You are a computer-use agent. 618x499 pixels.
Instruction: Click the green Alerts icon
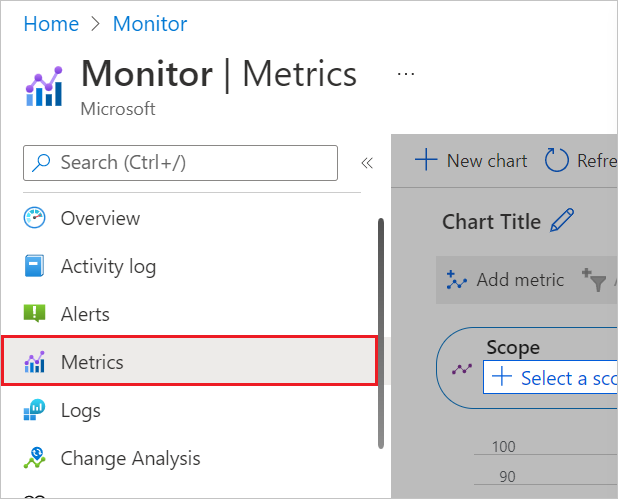35,314
